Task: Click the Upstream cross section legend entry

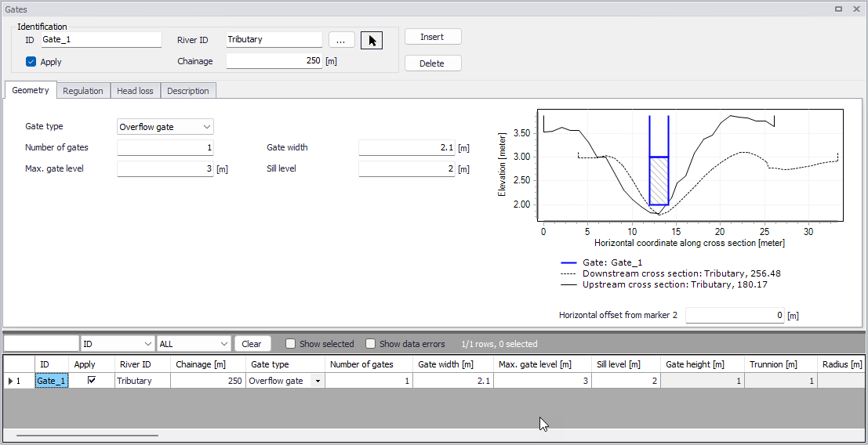Action: pyautogui.click(x=663, y=284)
